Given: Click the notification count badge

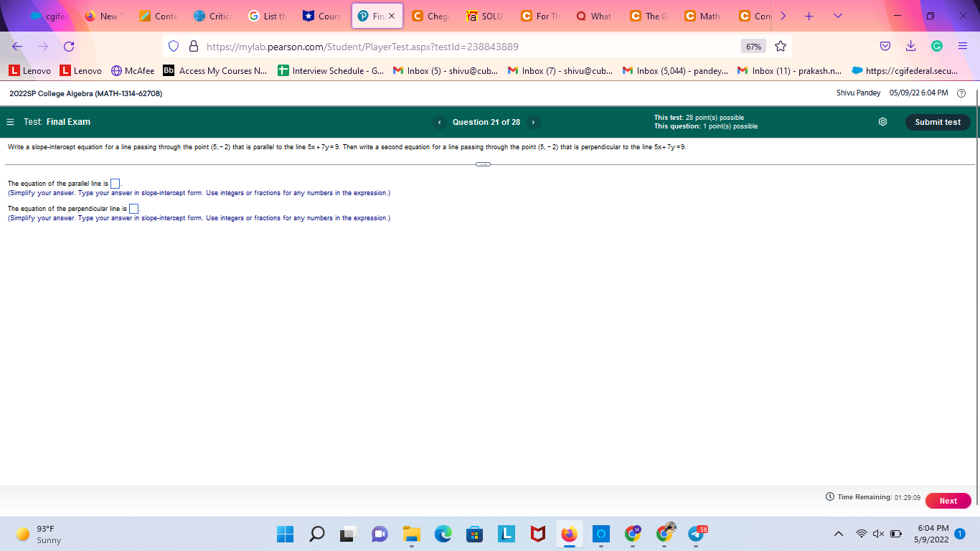Looking at the screenshot, I should point(960,534).
